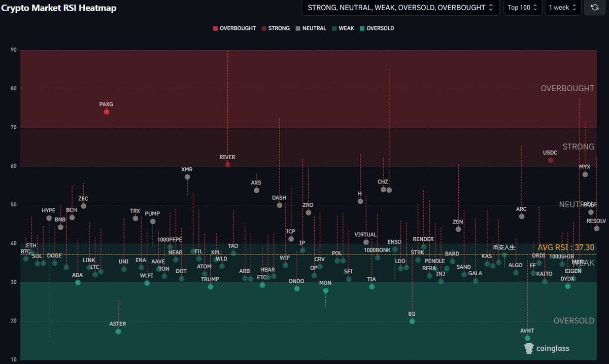Select the PAXG overbought data point
The image size is (609, 364).
(x=106, y=112)
